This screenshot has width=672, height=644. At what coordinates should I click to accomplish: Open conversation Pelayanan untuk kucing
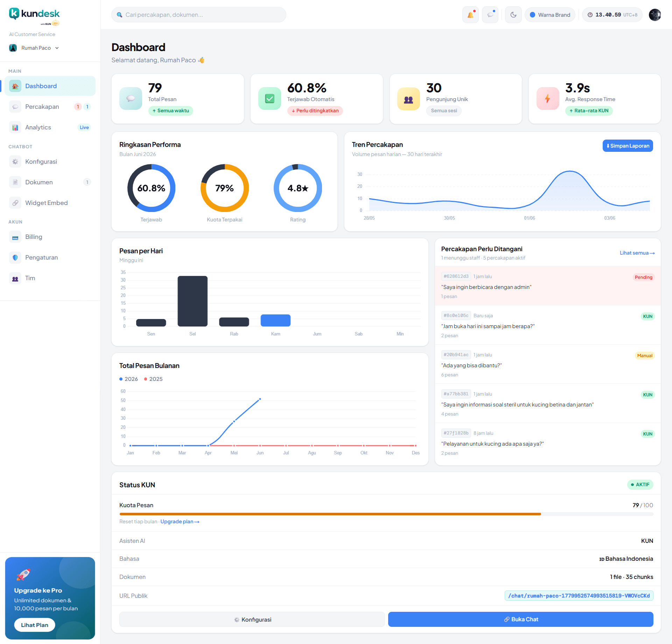(547, 443)
